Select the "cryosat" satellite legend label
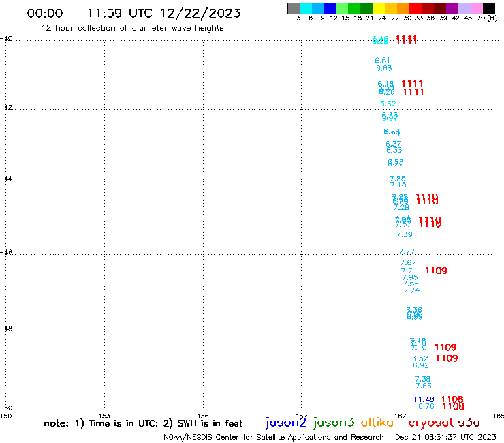Viewport: 504px width, 443px height. (x=431, y=423)
